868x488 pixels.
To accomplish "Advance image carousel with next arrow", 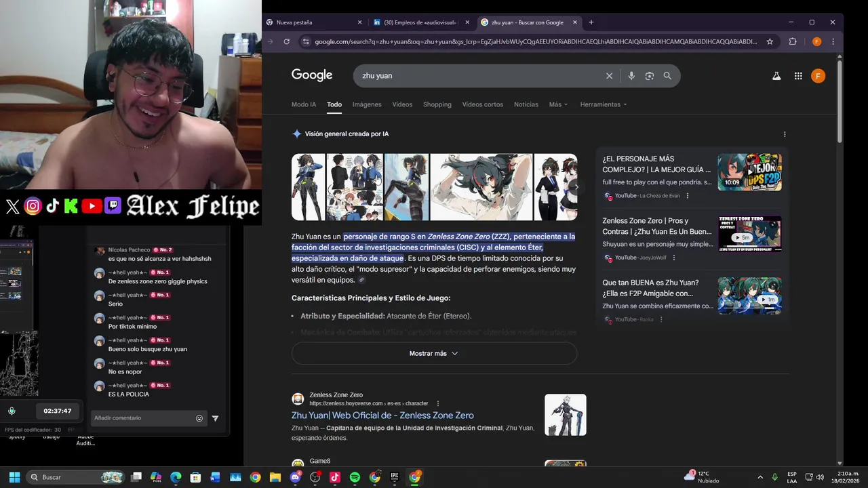I will tap(576, 187).
